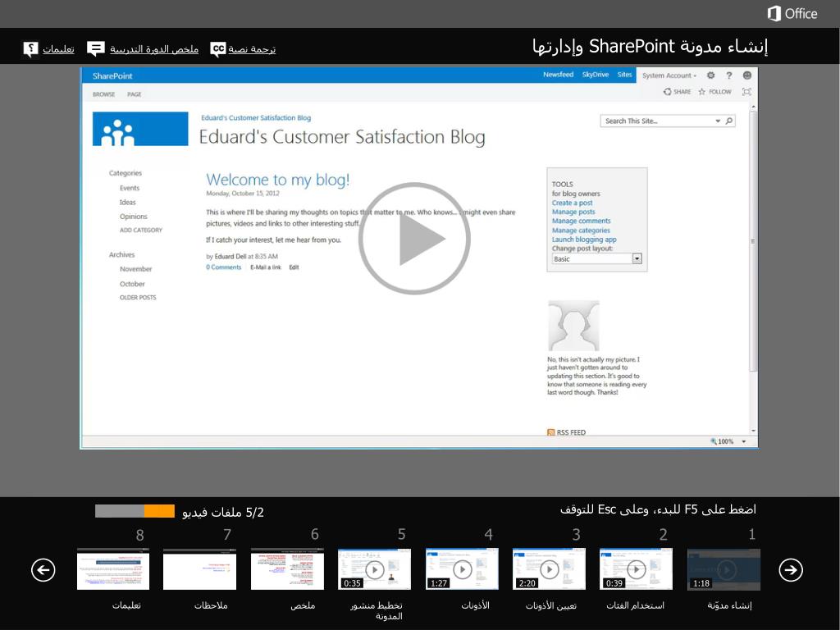Open November archive
Image resolution: width=840 pixels, height=630 pixels.
point(136,269)
